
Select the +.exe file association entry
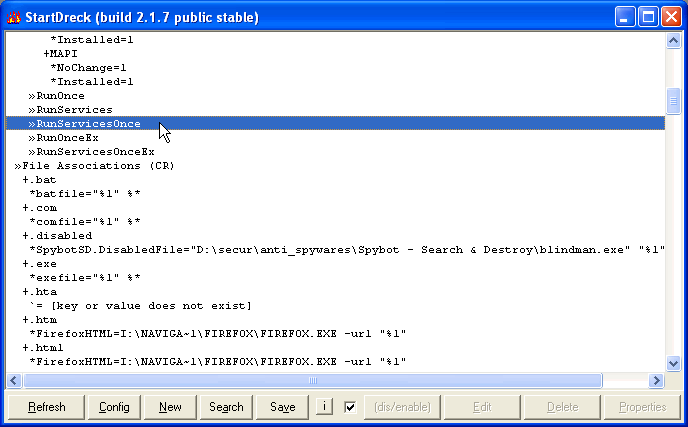pyautogui.click(x=39, y=264)
